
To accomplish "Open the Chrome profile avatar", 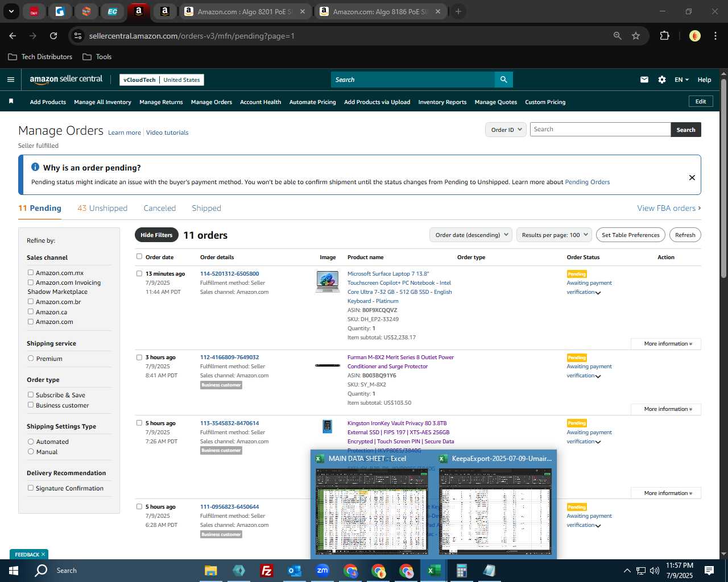I will 694,36.
